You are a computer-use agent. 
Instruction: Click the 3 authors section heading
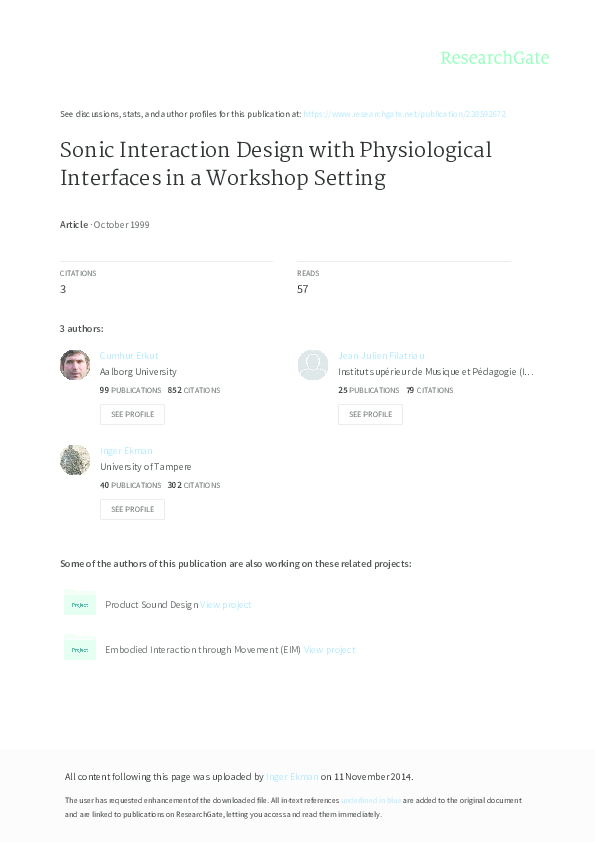[x=80, y=328]
